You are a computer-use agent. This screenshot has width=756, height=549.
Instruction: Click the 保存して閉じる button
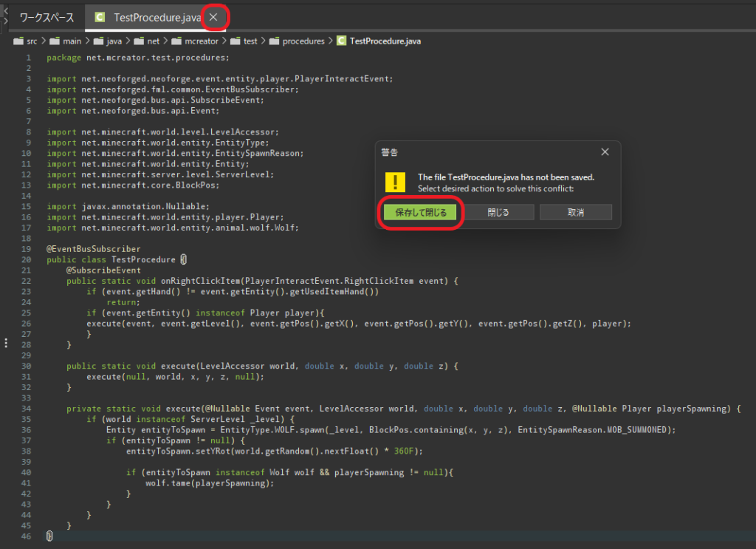click(x=420, y=212)
